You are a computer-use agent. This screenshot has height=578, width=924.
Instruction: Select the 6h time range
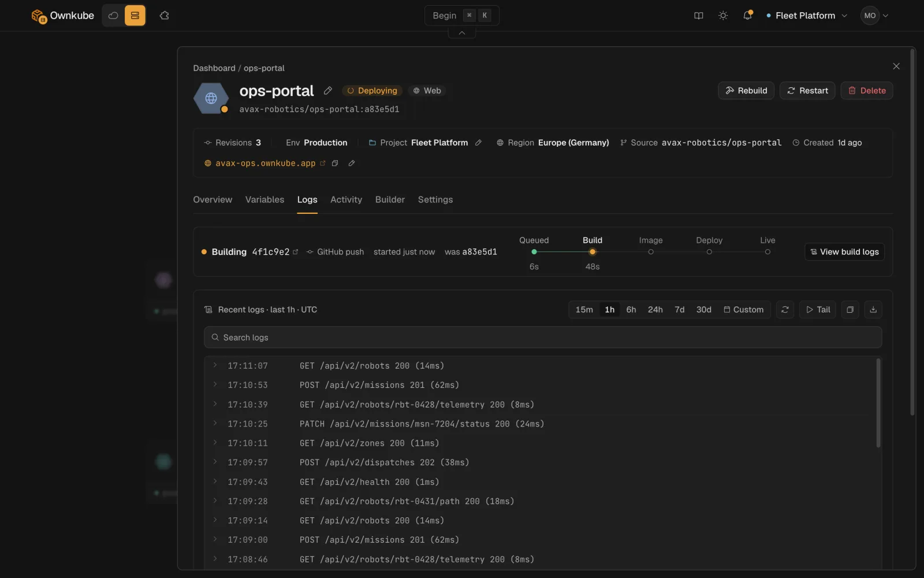631,310
